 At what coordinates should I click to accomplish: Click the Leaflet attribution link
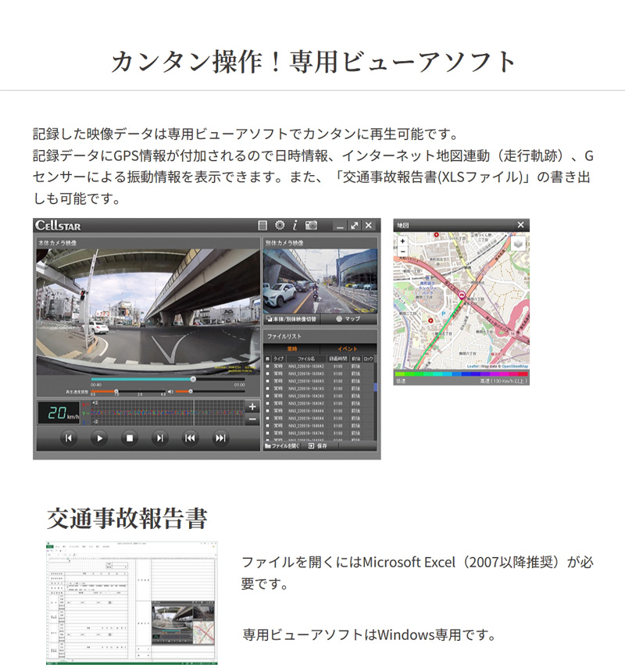(473, 366)
